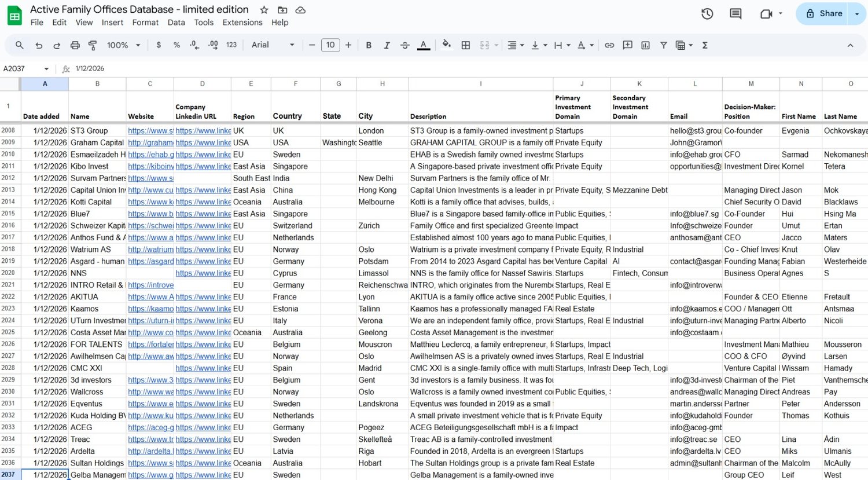Click the Insert chart icon
868x480 pixels.
pyautogui.click(x=645, y=45)
